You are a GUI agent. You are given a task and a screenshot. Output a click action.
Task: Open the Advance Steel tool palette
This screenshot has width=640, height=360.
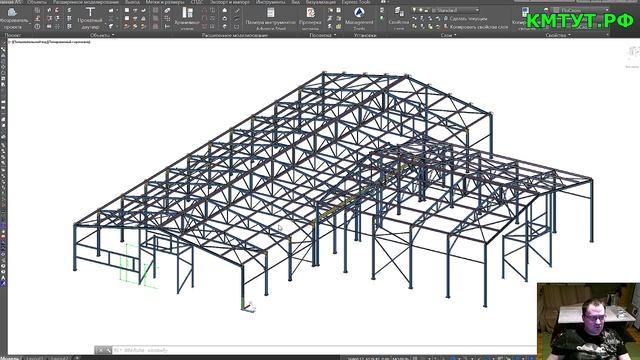pos(271,18)
